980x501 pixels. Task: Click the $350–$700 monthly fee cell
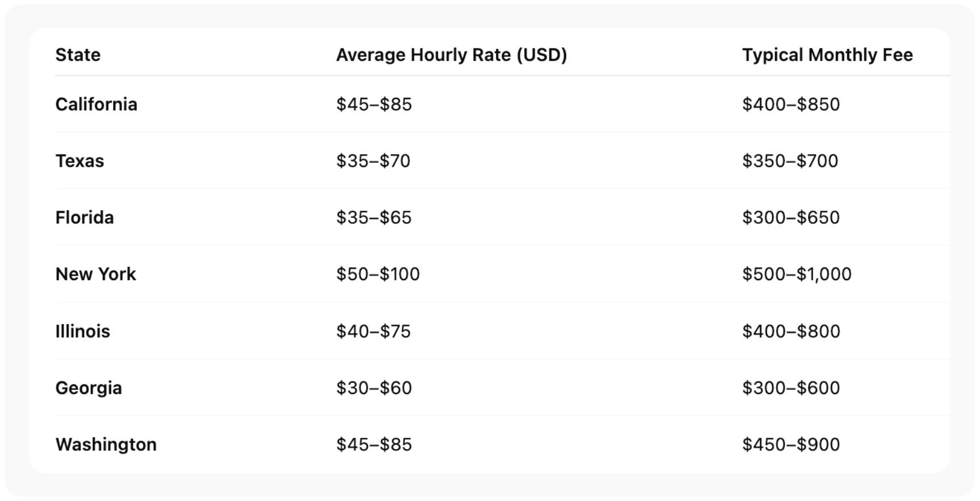coord(790,161)
